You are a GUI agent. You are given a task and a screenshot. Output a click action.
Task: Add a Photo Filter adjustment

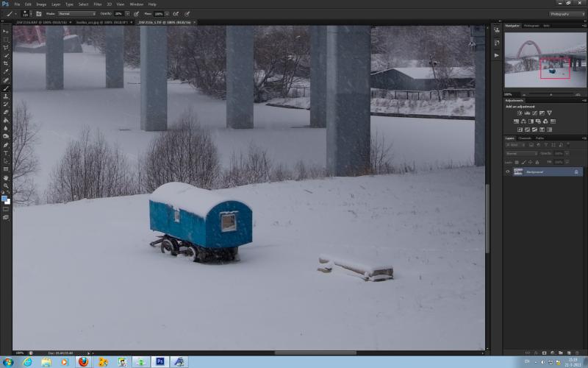[539, 121]
